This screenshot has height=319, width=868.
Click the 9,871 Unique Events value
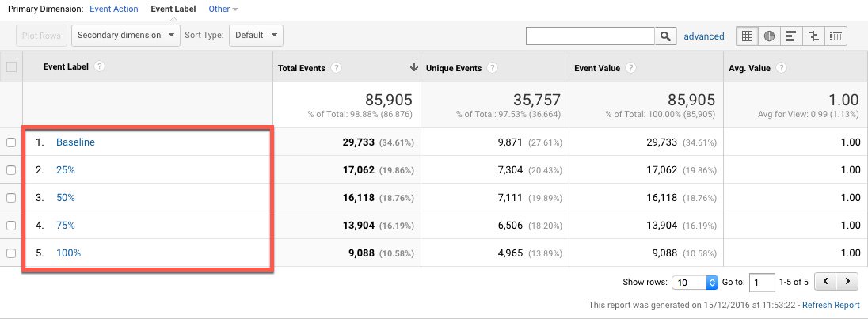(x=510, y=142)
